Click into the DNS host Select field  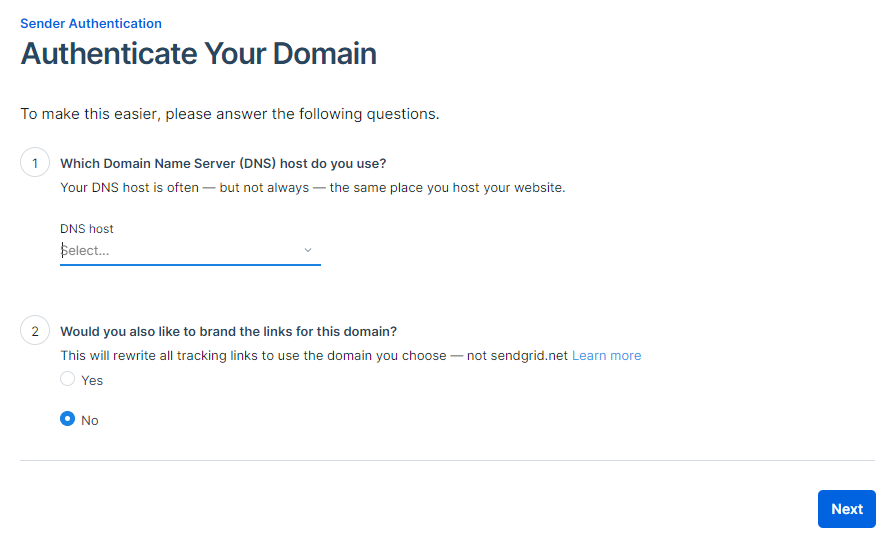pos(180,250)
